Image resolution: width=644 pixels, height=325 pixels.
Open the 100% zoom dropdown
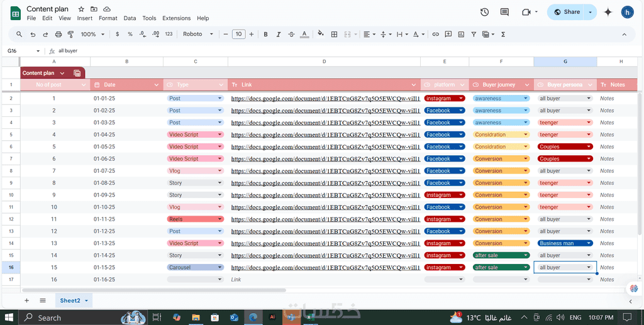coord(93,35)
